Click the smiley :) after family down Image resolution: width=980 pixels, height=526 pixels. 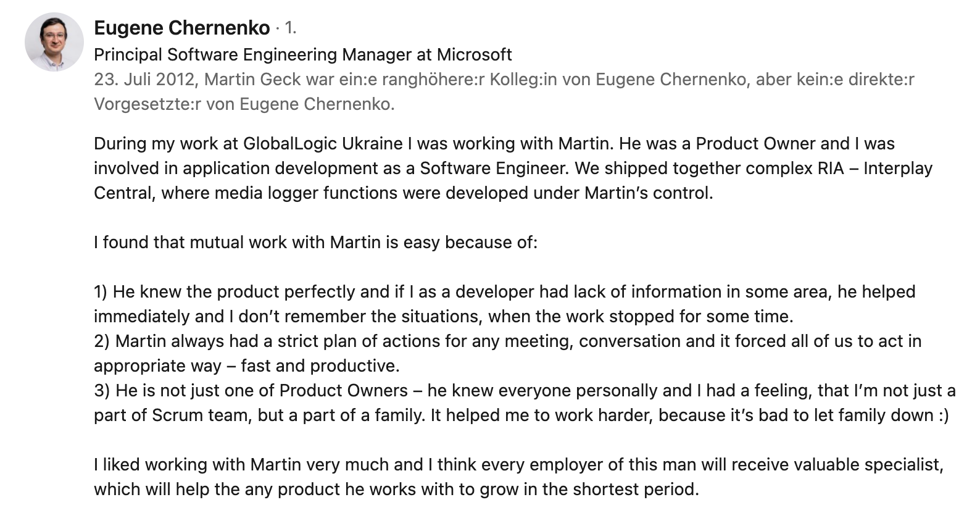(x=942, y=415)
